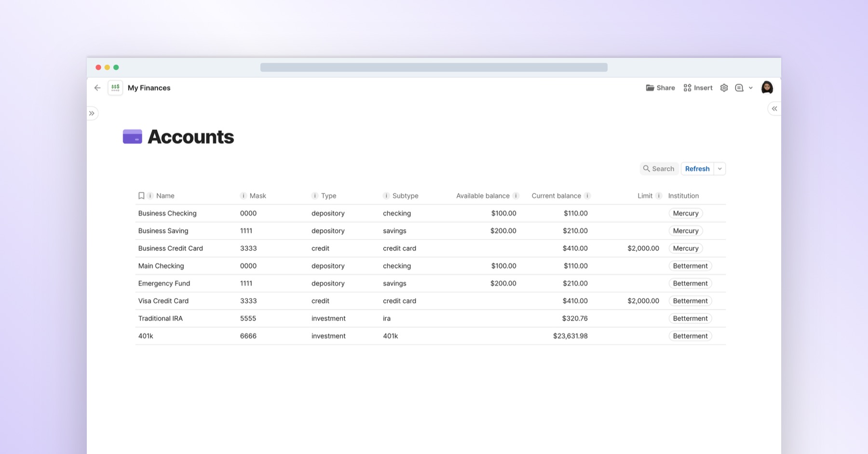Click the bookmark icon in table header
Screen dimensions: 868x454
[x=141, y=196]
